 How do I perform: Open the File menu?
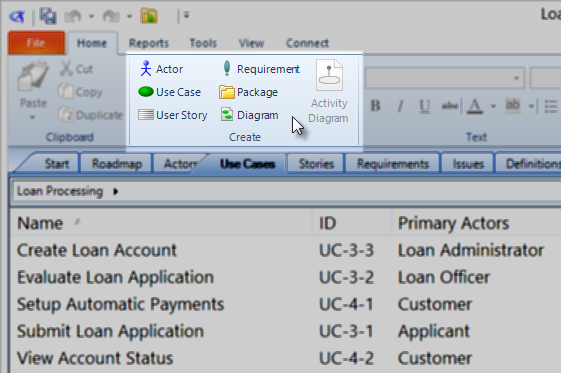point(36,43)
